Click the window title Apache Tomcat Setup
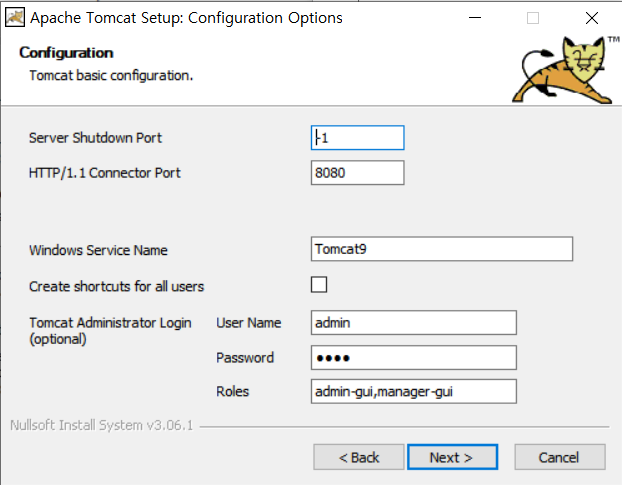The image size is (622, 485). (x=186, y=18)
